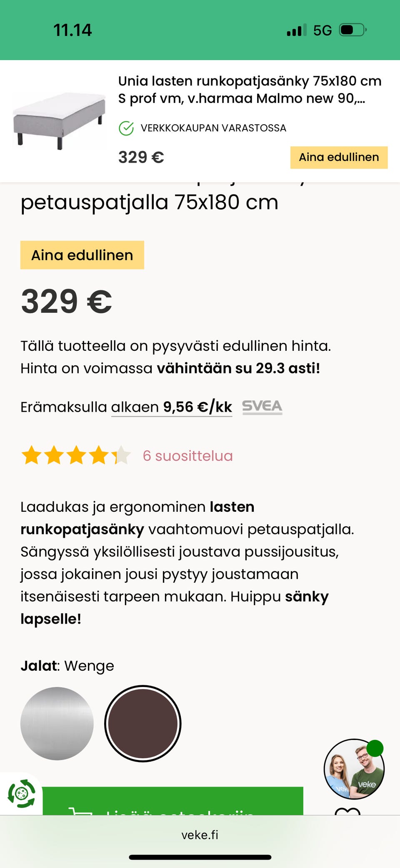This screenshot has height=868, width=400.
Task: Tap the product thumbnail in sticky header
Action: [x=59, y=121]
